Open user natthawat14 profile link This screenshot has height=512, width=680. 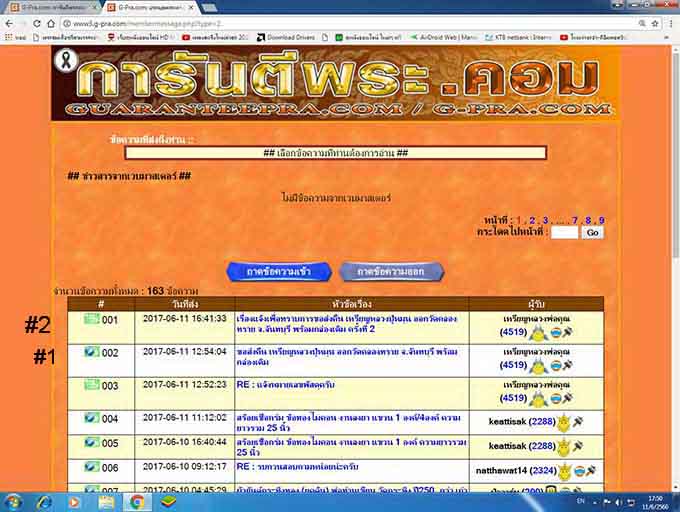516,467
